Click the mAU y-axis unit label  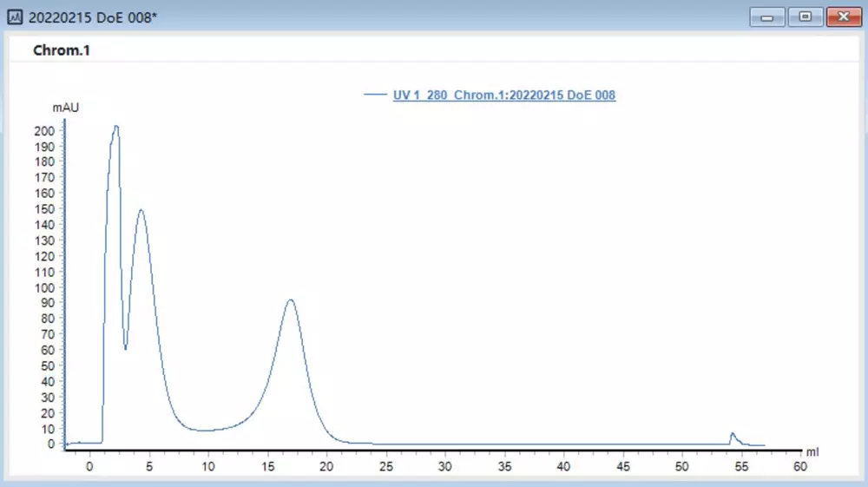tap(66, 109)
